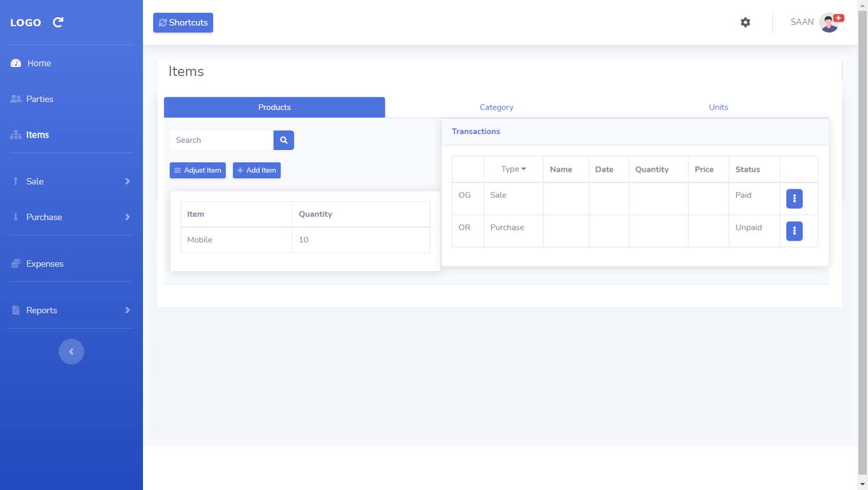Image resolution: width=868 pixels, height=490 pixels.
Task: Select Items in sidebar
Action: click(x=38, y=135)
